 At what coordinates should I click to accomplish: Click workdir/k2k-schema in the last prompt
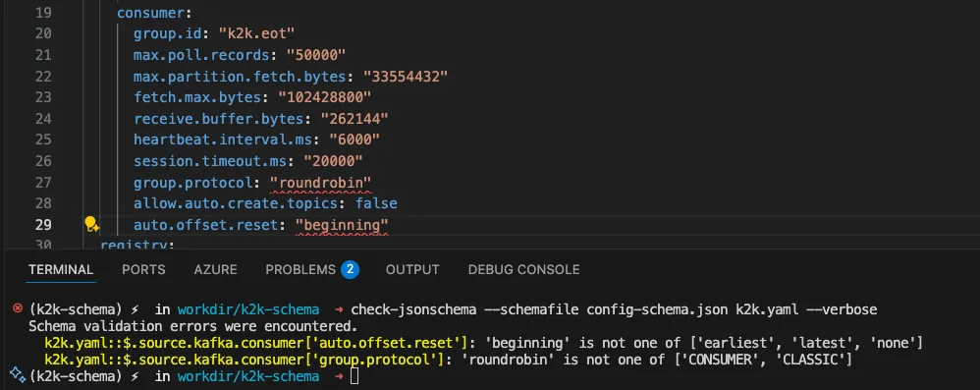coord(248,376)
